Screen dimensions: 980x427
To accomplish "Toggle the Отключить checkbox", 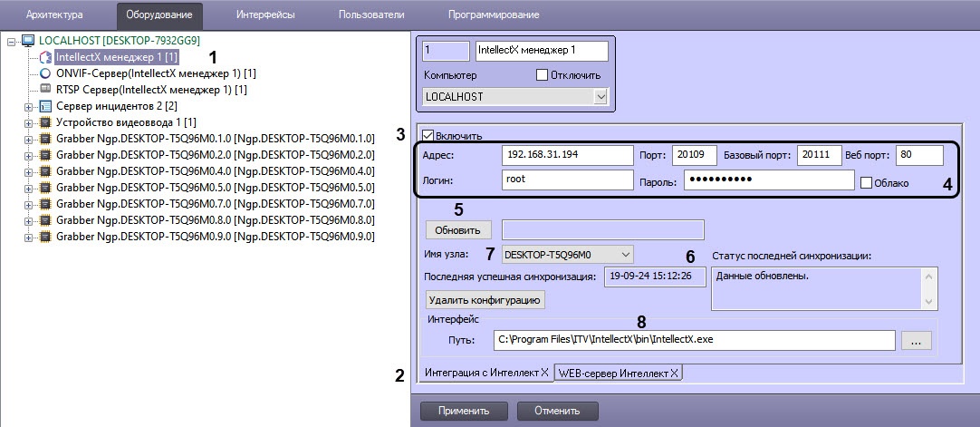I will [x=543, y=75].
